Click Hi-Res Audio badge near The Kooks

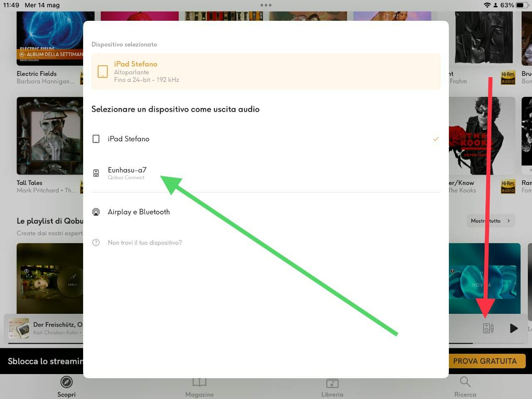coord(508,187)
